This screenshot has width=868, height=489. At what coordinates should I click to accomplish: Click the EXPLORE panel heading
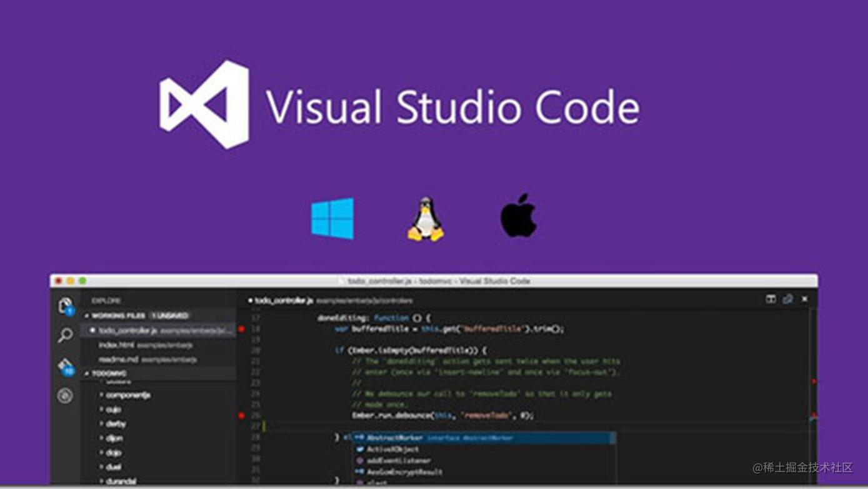point(106,301)
